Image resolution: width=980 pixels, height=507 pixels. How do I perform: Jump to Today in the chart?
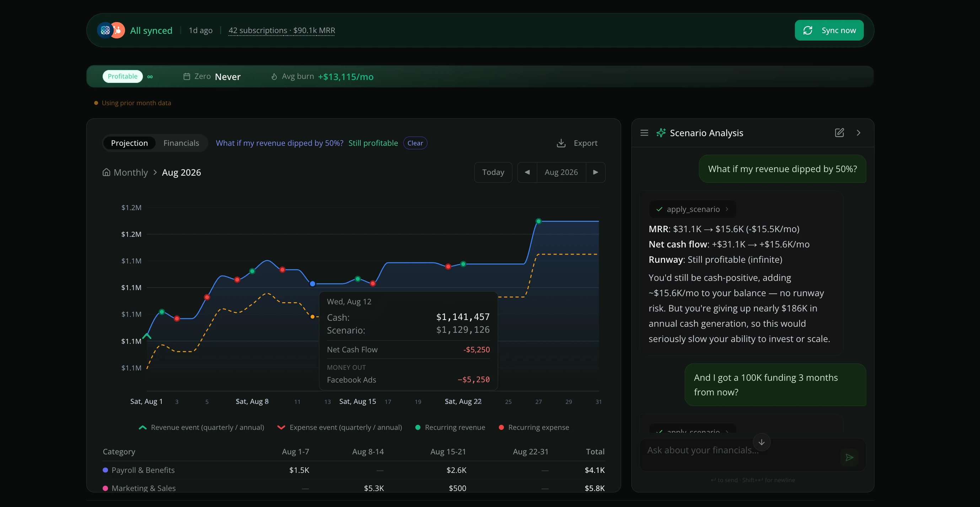click(x=493, y=172)
